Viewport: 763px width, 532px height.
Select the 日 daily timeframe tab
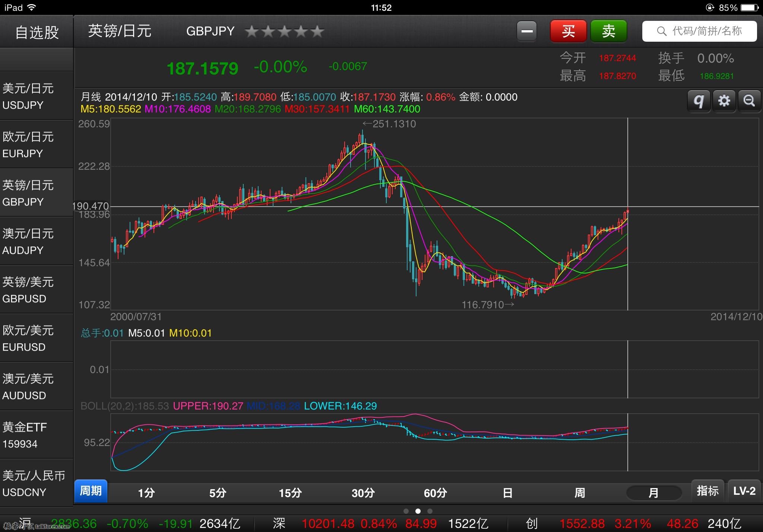507,493
